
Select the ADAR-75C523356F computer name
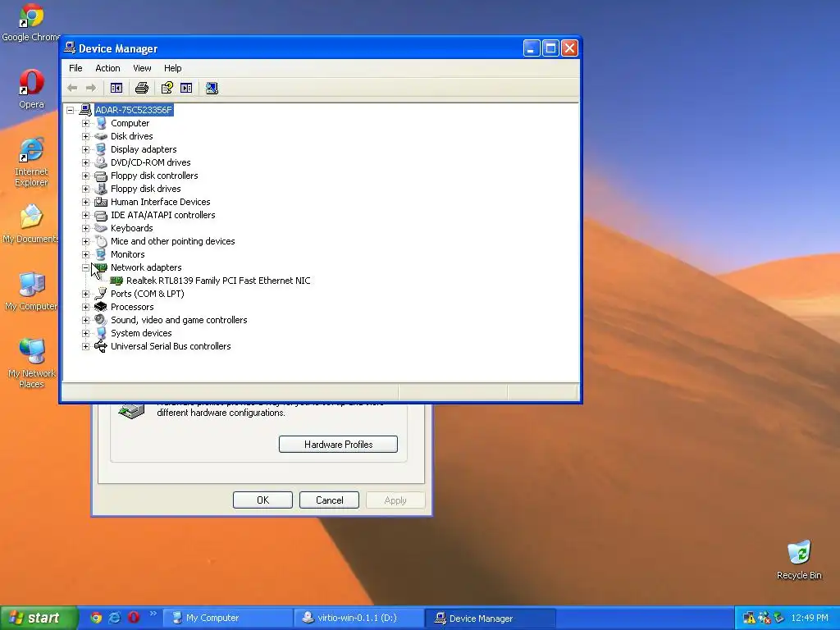[134, 111]
